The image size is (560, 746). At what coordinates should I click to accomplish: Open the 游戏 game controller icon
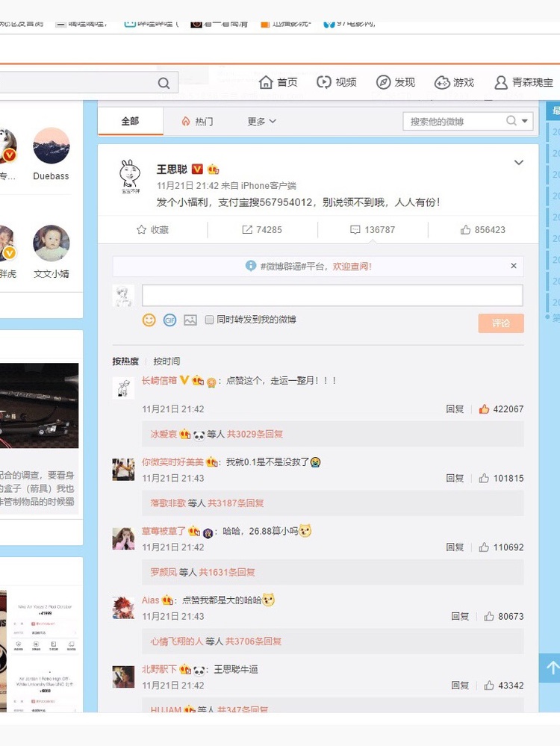(442, 83)
